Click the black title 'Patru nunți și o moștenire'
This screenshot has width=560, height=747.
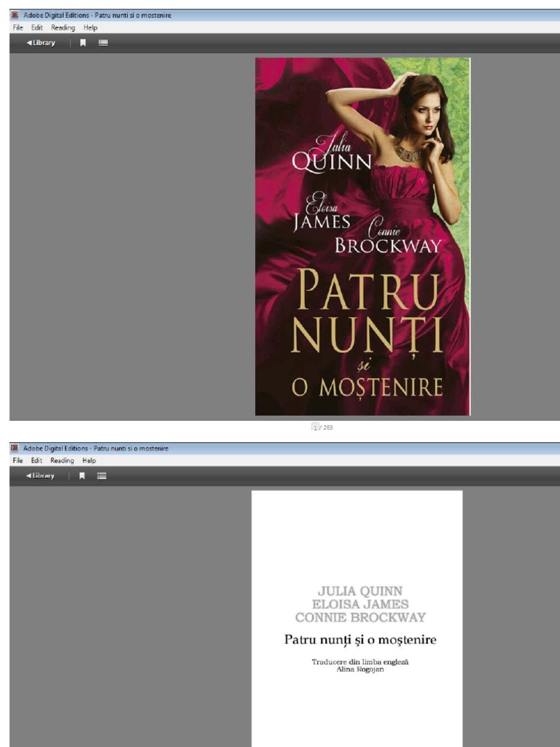(360, 640)
